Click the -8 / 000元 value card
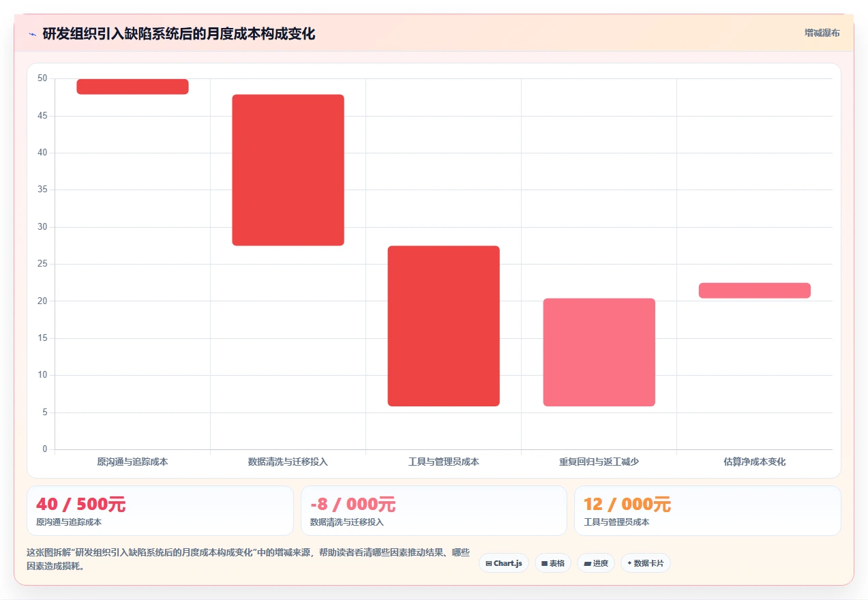Screen dimensions: 868x600 pyautogui.click(x=434, y=511)
